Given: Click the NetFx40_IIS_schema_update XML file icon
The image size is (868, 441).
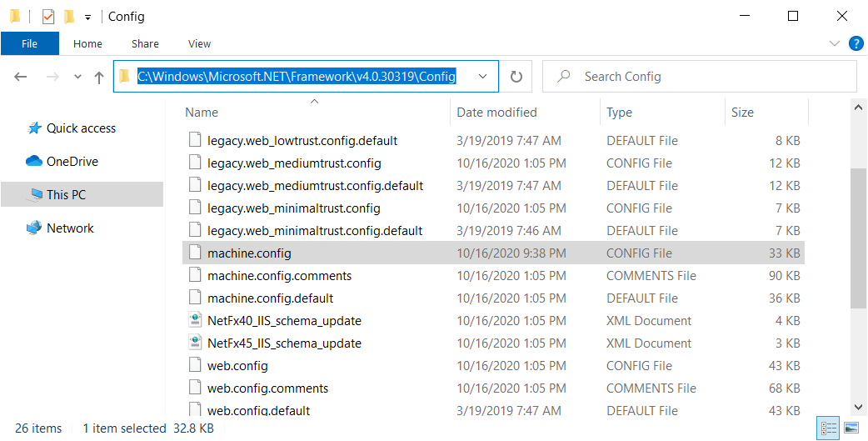Looking at the screenshot, I should [195, 321].
